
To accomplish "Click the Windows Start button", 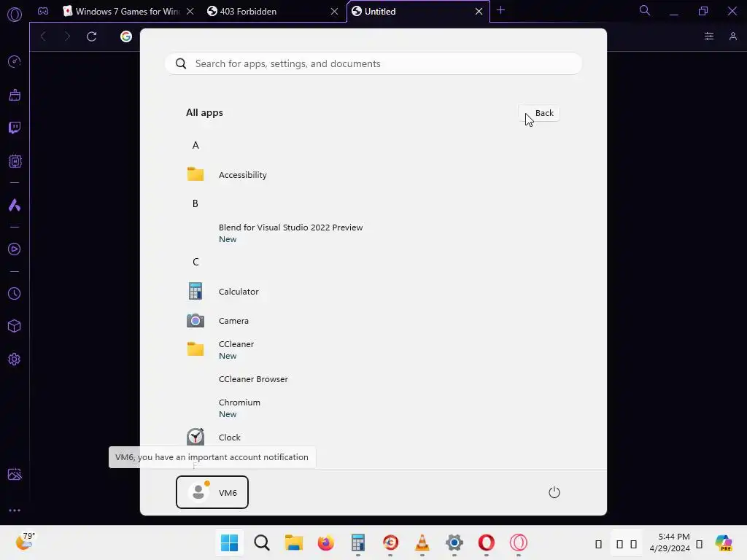I will coord(229,542).
